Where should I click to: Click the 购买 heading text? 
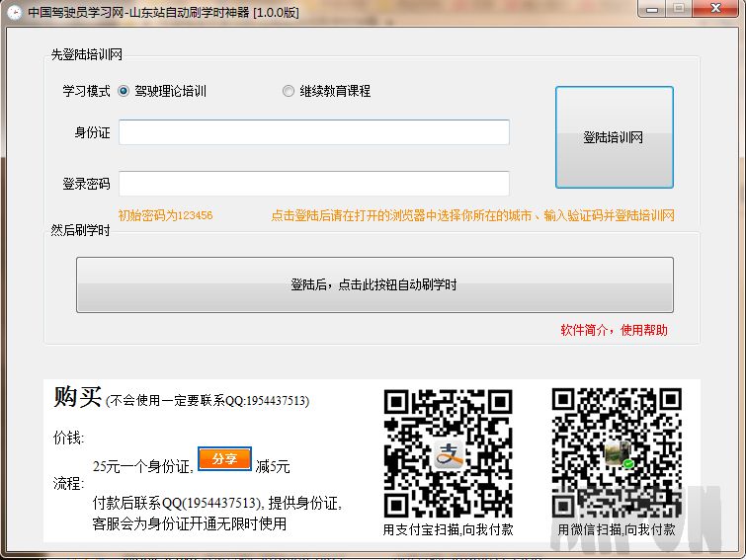pos(77,397)
